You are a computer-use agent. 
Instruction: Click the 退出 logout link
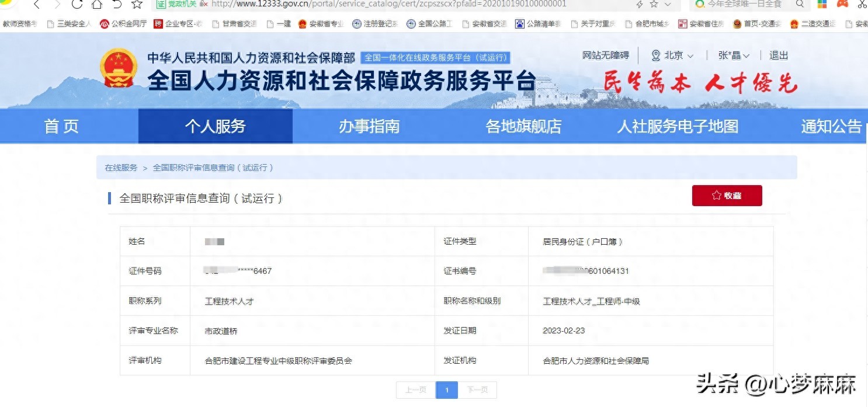777,55
